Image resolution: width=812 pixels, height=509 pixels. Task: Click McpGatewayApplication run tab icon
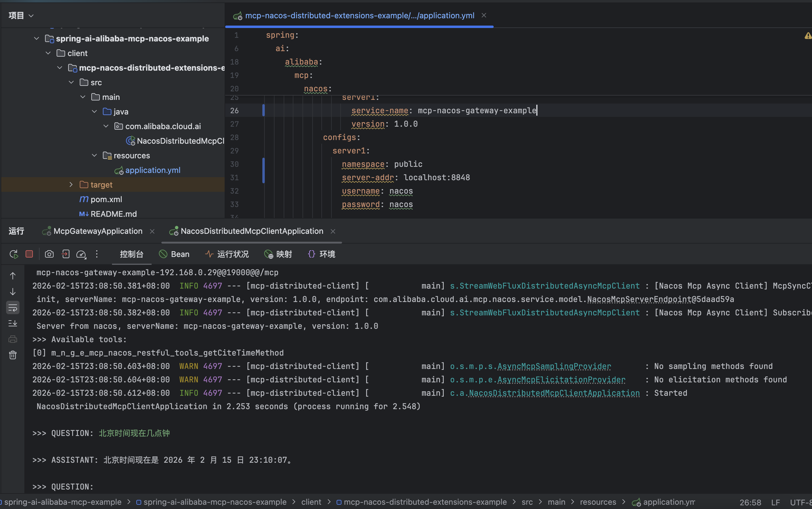(47, 231)
